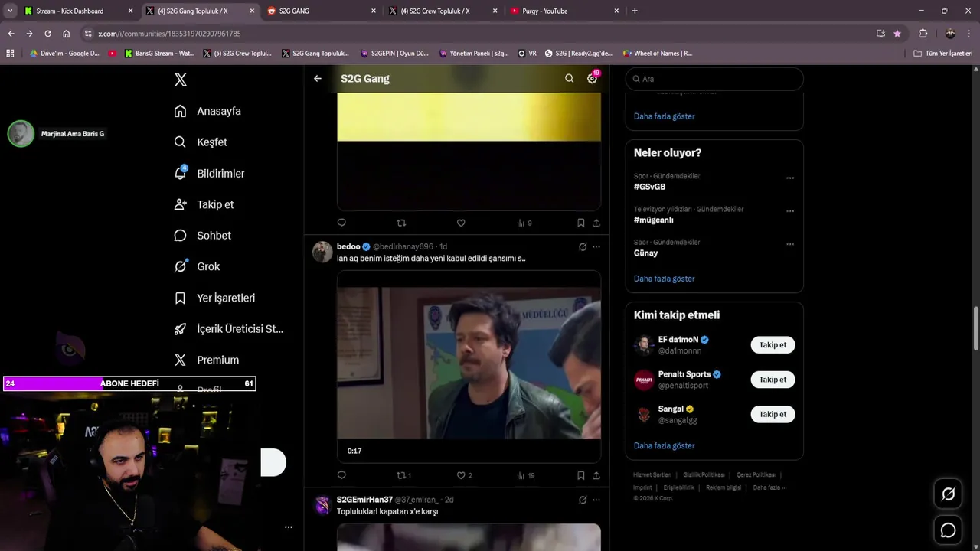Open Grok explain icon on bedoo's post

[x=583, y=246]
